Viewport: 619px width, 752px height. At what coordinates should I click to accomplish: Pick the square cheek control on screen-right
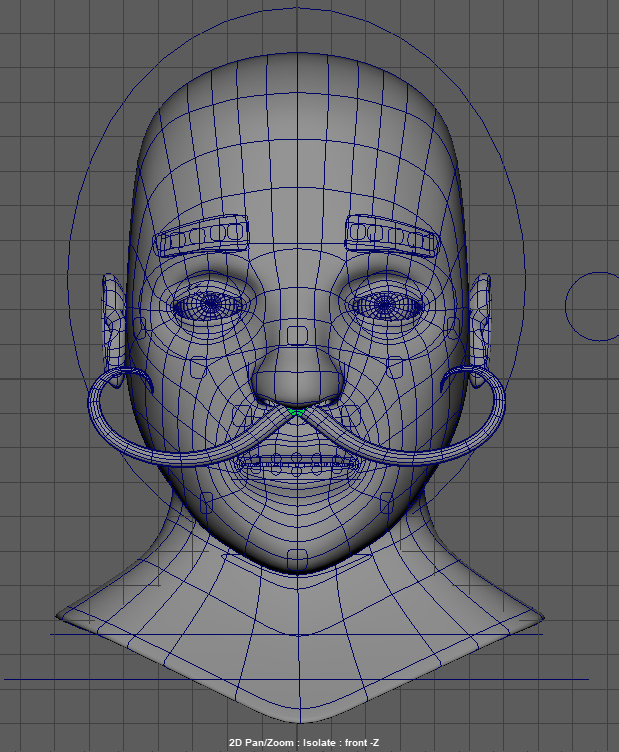pos(394,364)
